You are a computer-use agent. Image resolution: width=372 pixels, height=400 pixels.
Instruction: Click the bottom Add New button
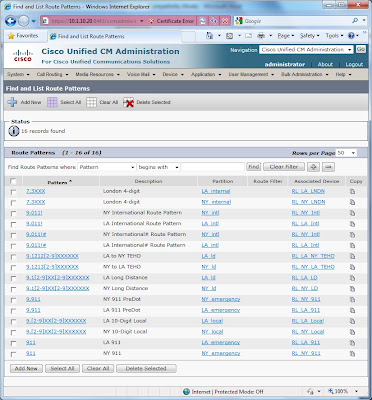pos(26,369)
